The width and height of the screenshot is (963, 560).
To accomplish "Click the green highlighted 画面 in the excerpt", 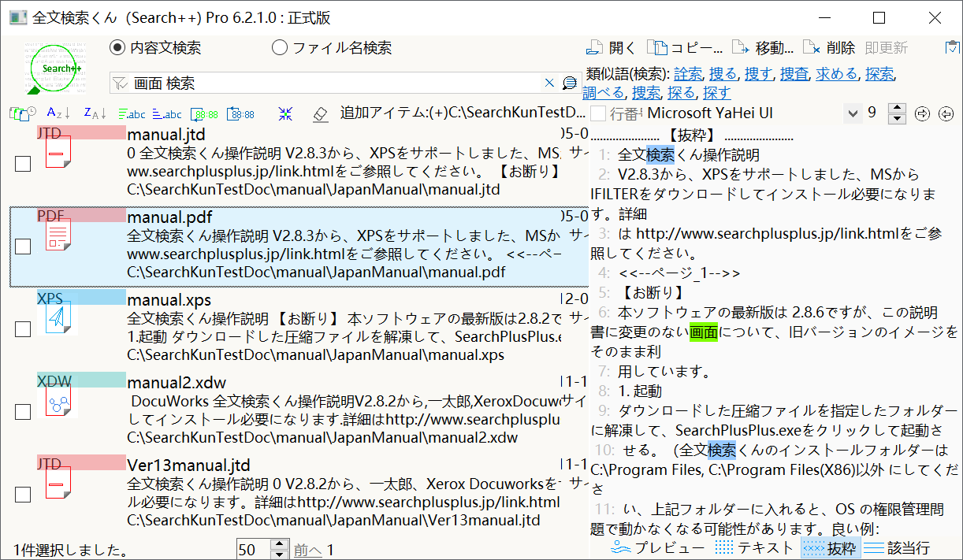I will tap(704, 332).
